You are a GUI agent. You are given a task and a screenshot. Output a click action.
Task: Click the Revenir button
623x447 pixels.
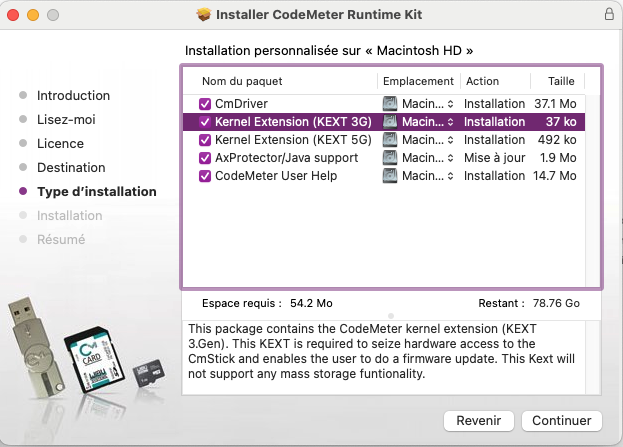(479, 420)
